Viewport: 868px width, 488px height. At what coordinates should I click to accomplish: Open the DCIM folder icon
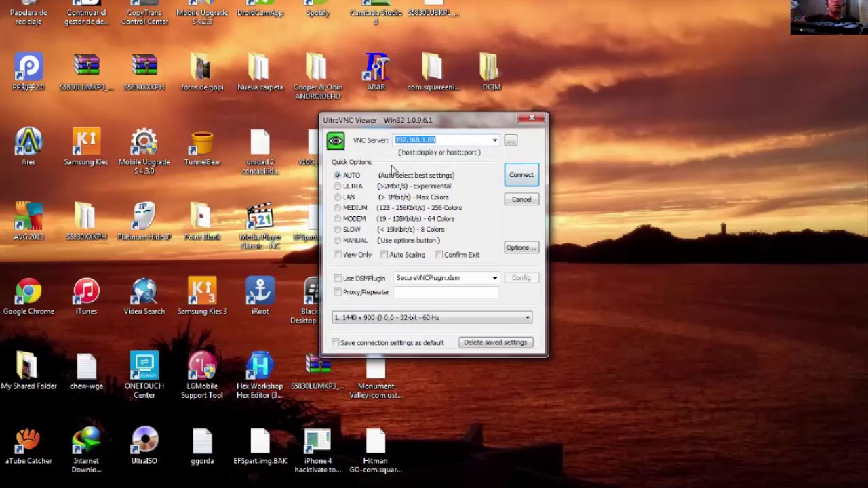[x=491, y=72]
